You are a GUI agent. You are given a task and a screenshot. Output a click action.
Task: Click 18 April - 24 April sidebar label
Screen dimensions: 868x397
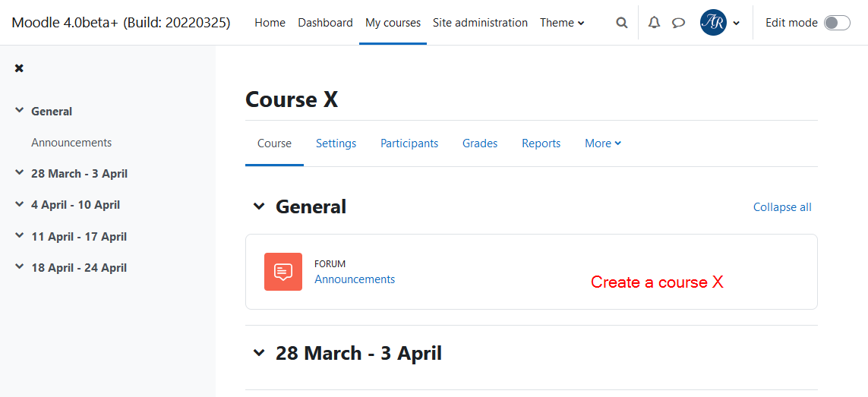[x=79, y=267]
